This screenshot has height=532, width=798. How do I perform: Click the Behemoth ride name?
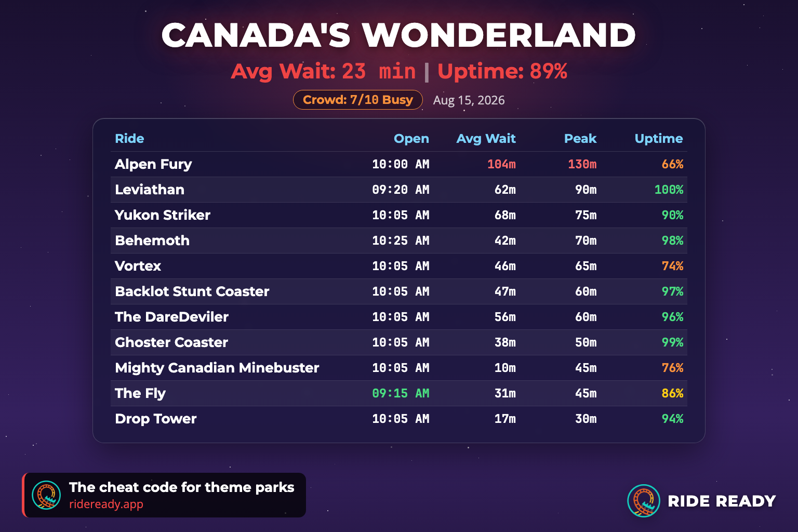[x=152, y=241]
